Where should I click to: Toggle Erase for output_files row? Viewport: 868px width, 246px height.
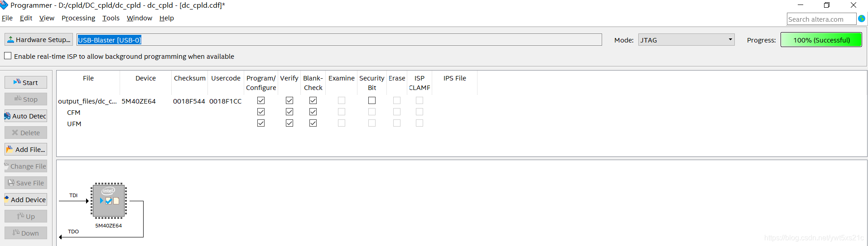pyautogui.click(x=397, y=100)
